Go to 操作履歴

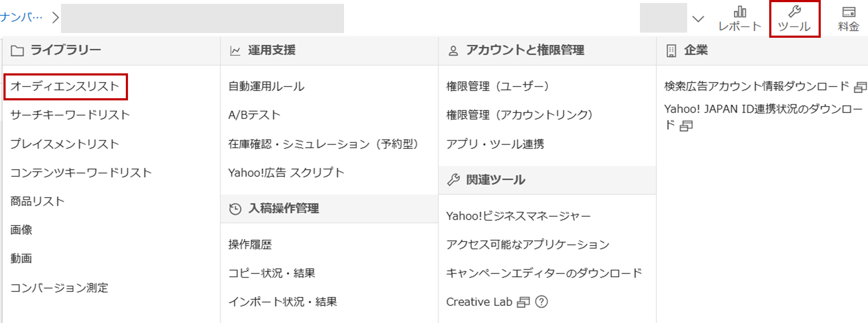[x=250, y=245]
